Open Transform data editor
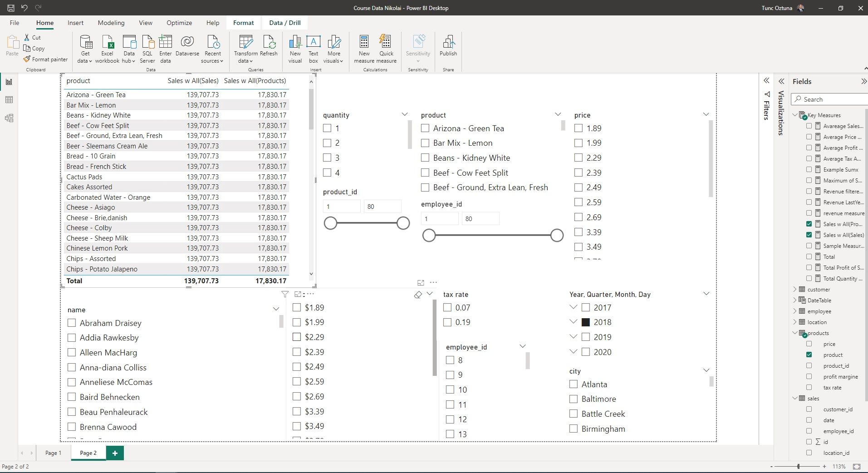868x473 pixels. (x=246, y=49)
